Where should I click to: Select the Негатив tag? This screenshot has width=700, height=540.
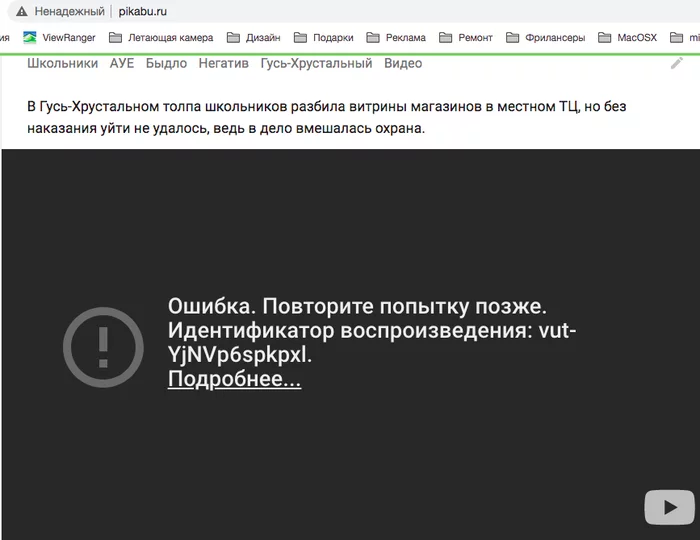[x=223, y=63]
